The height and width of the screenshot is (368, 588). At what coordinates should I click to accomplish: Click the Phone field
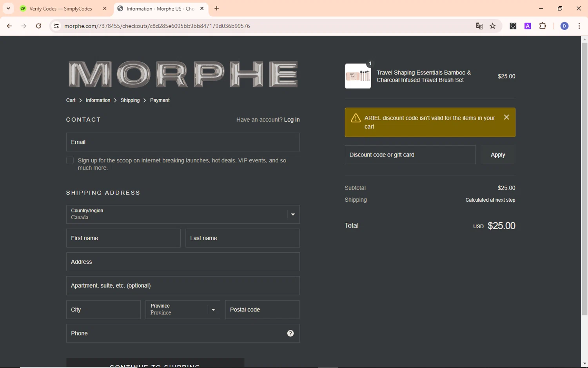tap(183, 333)
